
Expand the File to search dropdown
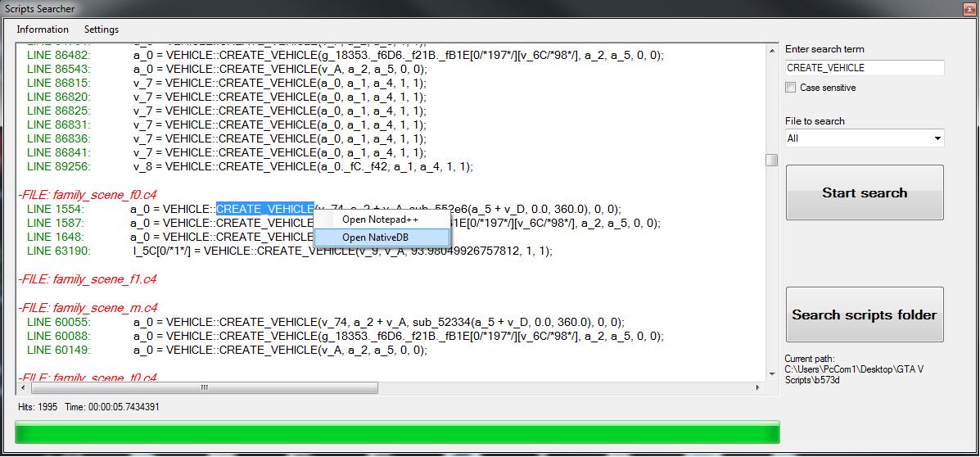864,138
